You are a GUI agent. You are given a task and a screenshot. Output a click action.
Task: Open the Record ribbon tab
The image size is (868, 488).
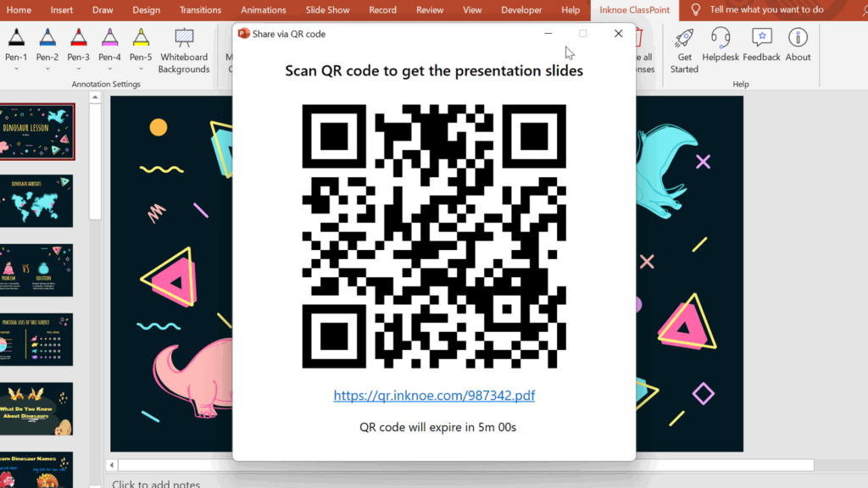click(x=382, y=10)
